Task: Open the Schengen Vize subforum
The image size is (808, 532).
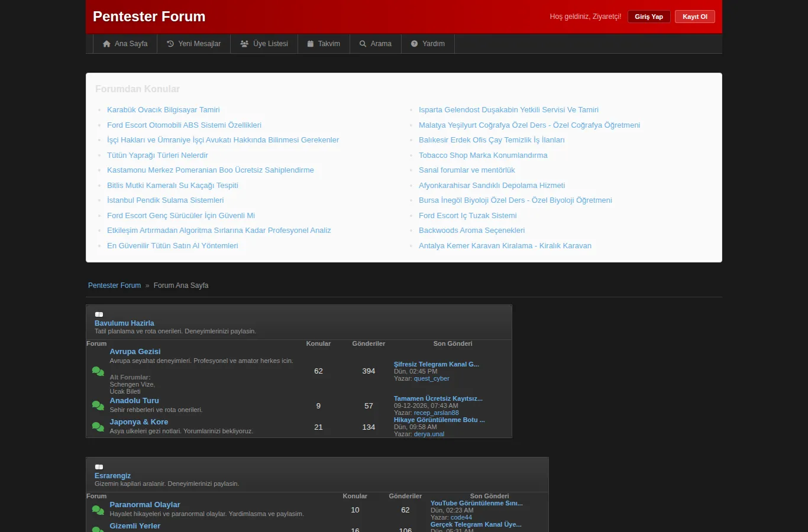Action: 132,384
